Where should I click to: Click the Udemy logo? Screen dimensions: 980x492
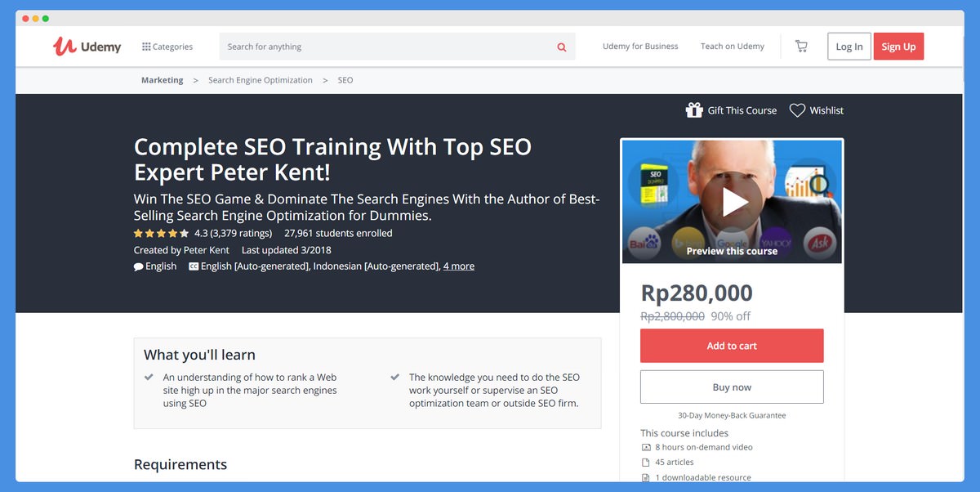click(87, 47)
